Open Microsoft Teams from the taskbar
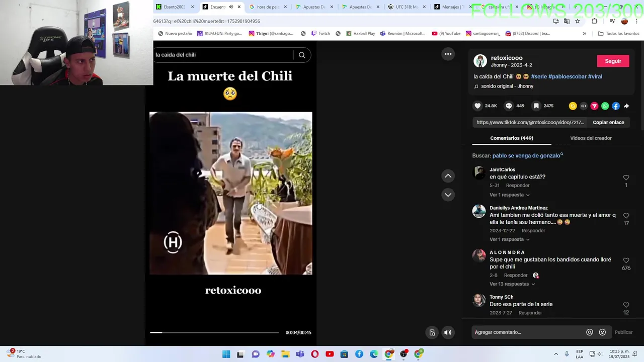644x362 pixels. [x=300, y=354]
